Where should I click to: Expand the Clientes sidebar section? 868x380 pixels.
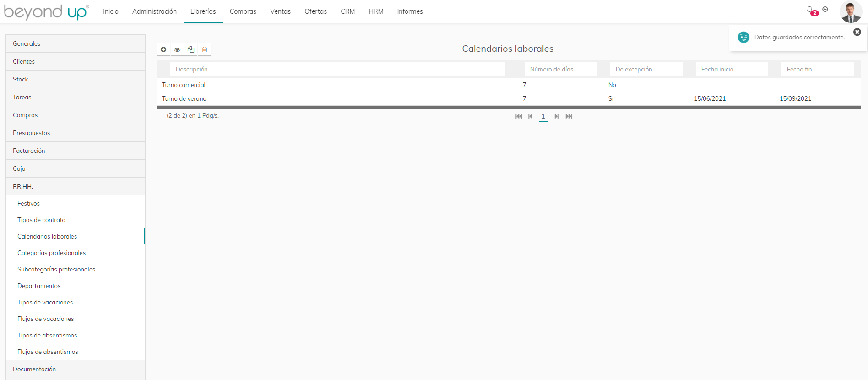point(76,61)
